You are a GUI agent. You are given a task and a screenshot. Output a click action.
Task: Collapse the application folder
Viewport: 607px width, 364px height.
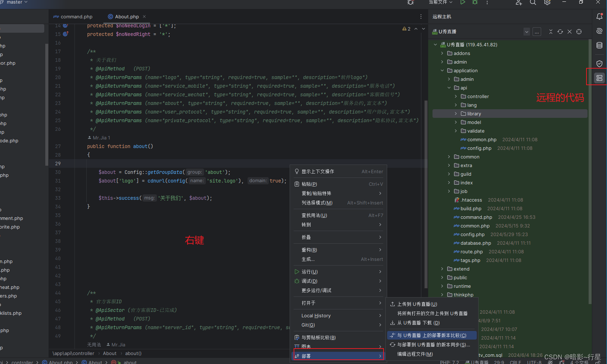click(x=442, y=70)
